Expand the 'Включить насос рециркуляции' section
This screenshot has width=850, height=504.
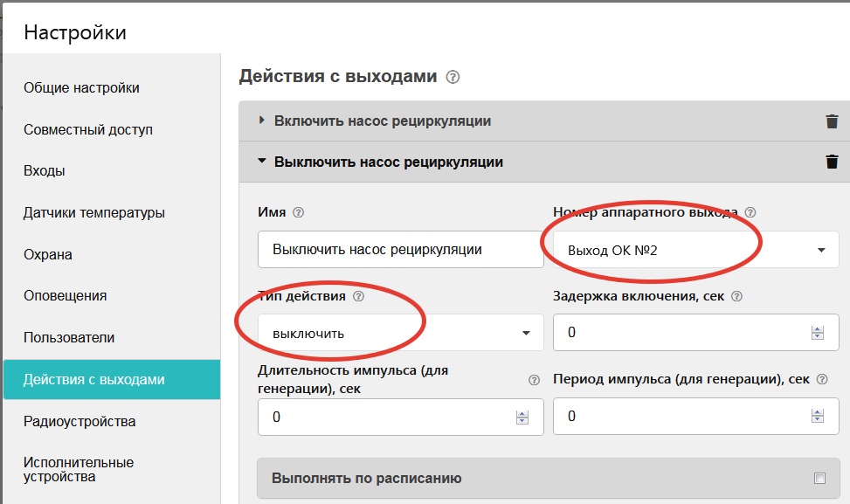coord(262,121)
